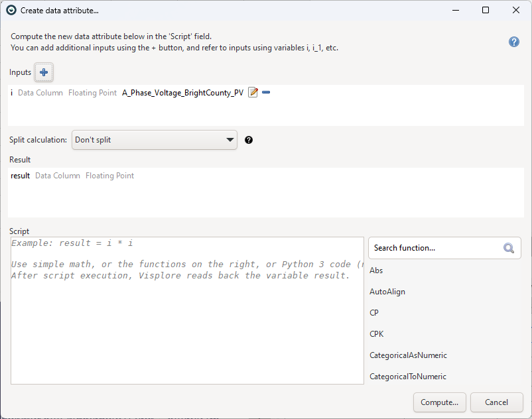This screenshot has height=419, width=532.
Task: Click inside the Script editor
Action: [x=187, y=310]
